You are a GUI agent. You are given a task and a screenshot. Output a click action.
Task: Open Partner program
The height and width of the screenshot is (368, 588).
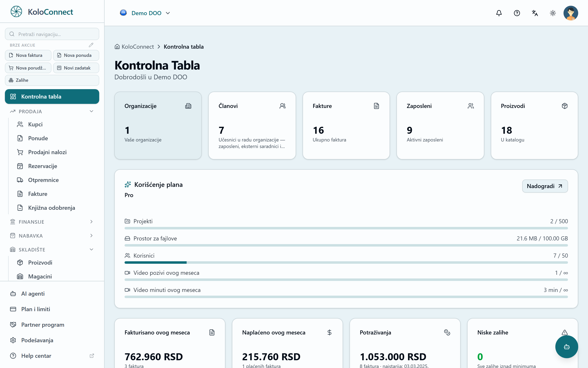[x=52, y=325]
